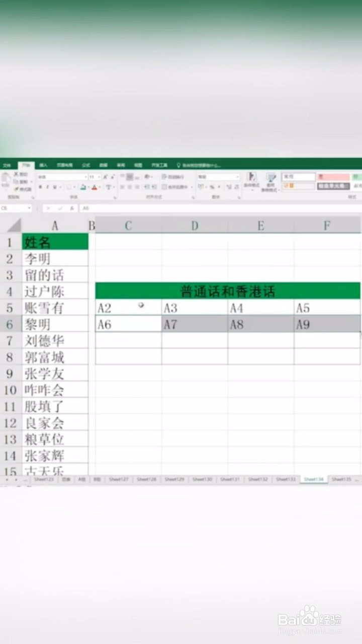Viewport: 362px width, 644px height.
Task: Click the Paste icon in the clipboard group
Action: tap(5, 178)
